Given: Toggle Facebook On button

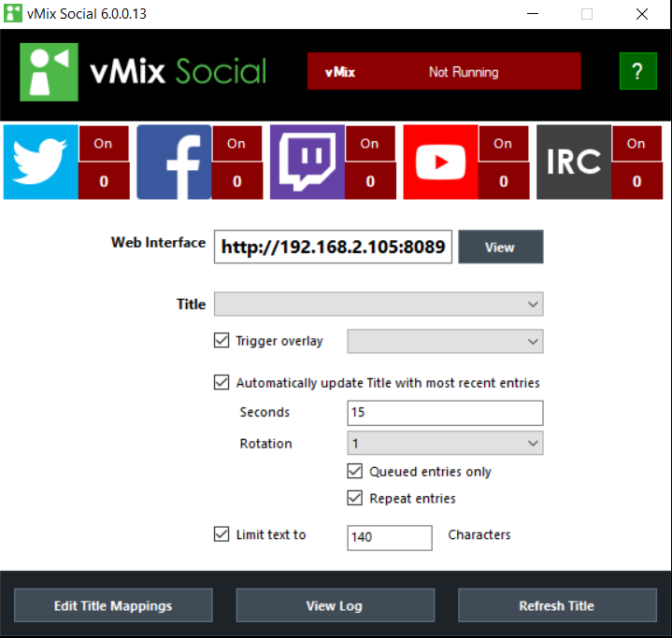Looking at the screenshot, I should tap(236, 144).
